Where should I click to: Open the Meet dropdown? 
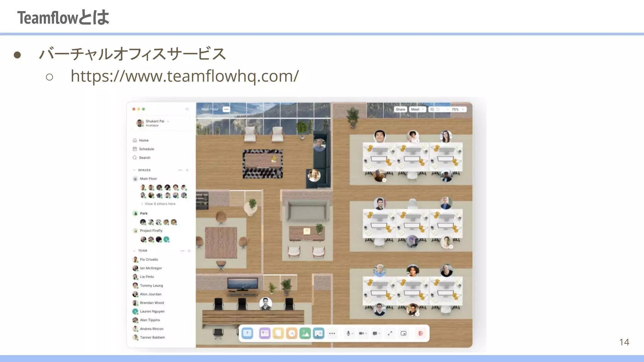coord(417,109)
